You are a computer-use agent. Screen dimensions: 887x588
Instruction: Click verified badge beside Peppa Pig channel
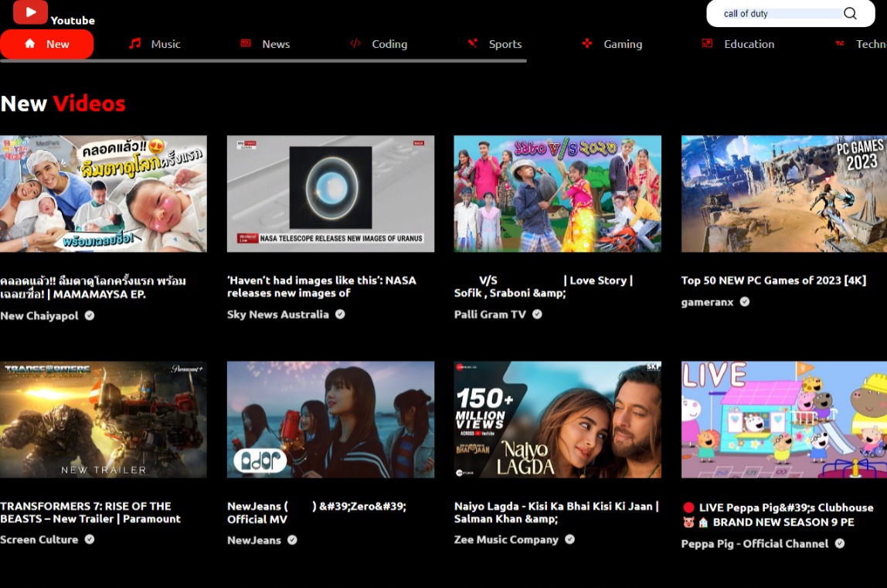tap(840, 543)
